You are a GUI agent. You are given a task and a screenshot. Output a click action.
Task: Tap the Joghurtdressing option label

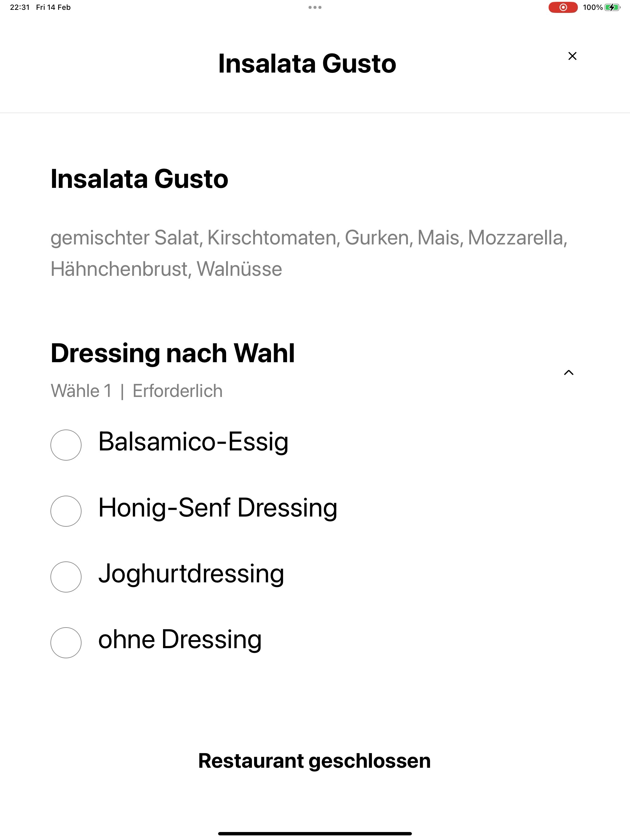click(191, 574)
